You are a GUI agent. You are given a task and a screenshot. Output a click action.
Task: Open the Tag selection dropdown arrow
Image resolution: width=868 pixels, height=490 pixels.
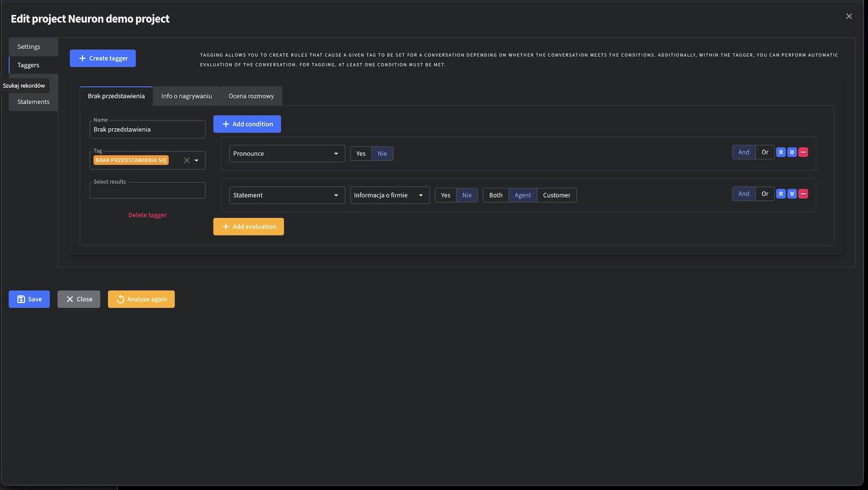tap(197, 160)
